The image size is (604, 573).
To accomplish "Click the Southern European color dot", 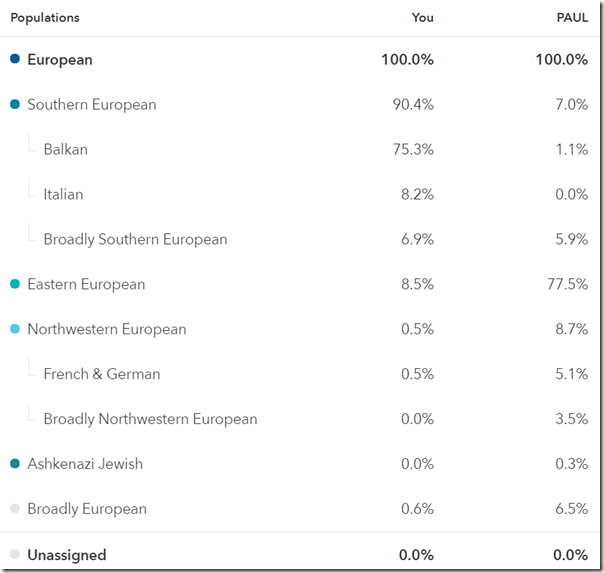I will (x=15, y=104).
